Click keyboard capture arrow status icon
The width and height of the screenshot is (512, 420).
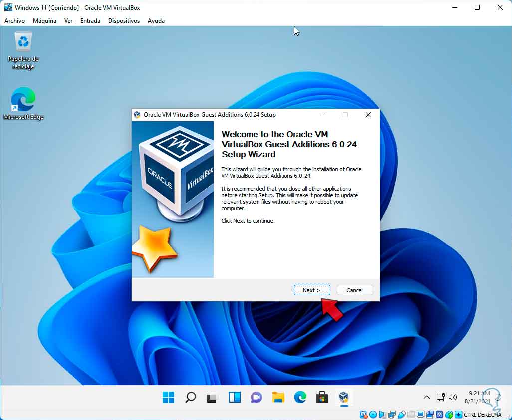(458, 415)
